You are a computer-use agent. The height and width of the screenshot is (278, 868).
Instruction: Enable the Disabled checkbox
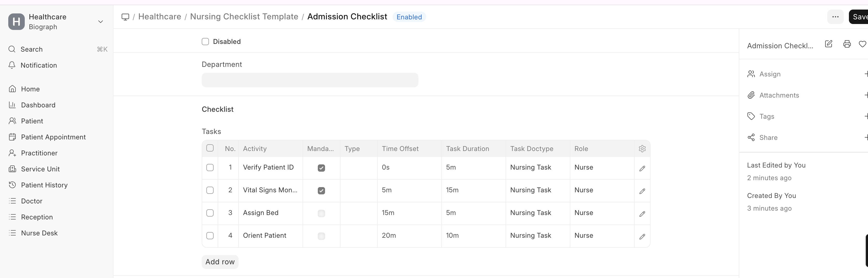[x=205, y=42]
